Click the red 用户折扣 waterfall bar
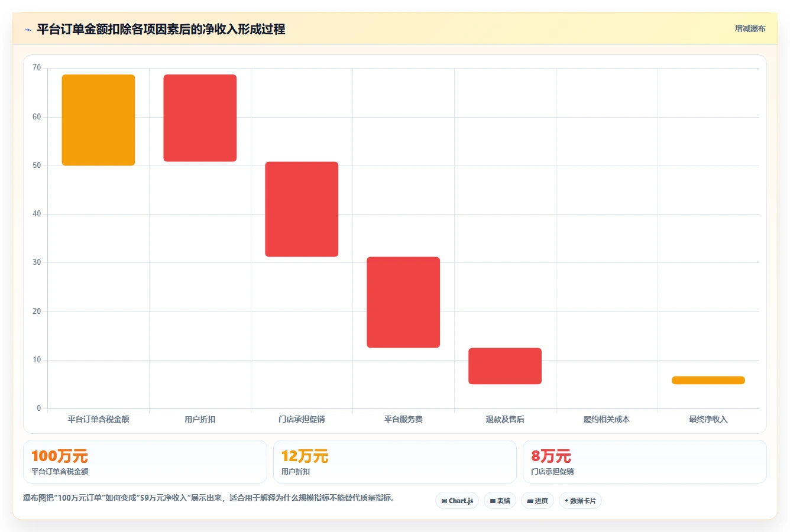The image size is (790, 532). point(200,118)
